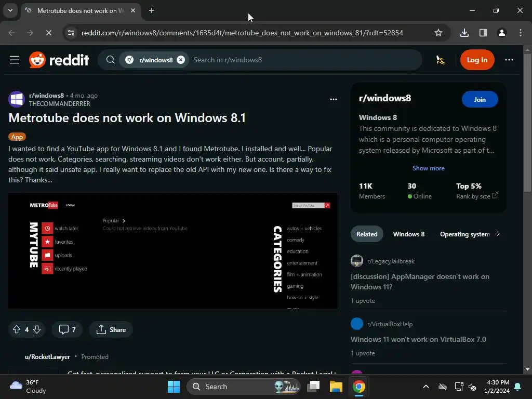Downvote the Metrotube post
Screen dimensions: 532x399
point(37,329)
